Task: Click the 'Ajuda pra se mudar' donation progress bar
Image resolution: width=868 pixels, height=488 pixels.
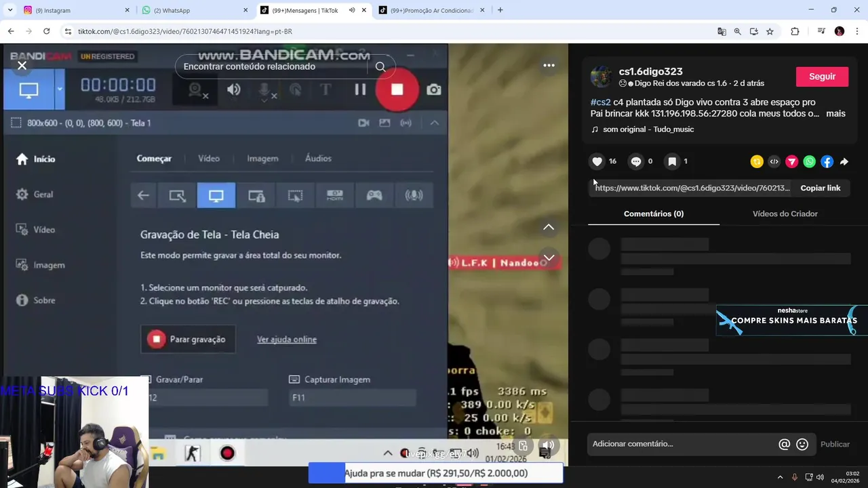Action: point(435,473)
